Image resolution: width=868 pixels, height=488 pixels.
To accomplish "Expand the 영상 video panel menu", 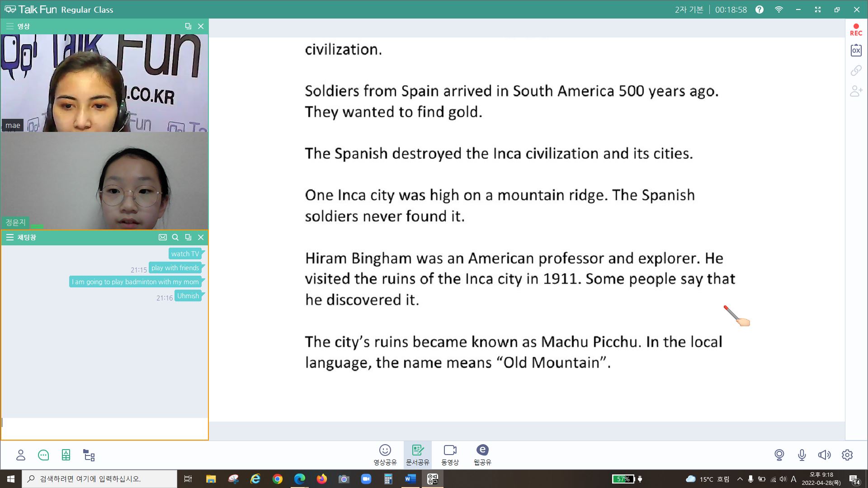I will tap(9, 26).
